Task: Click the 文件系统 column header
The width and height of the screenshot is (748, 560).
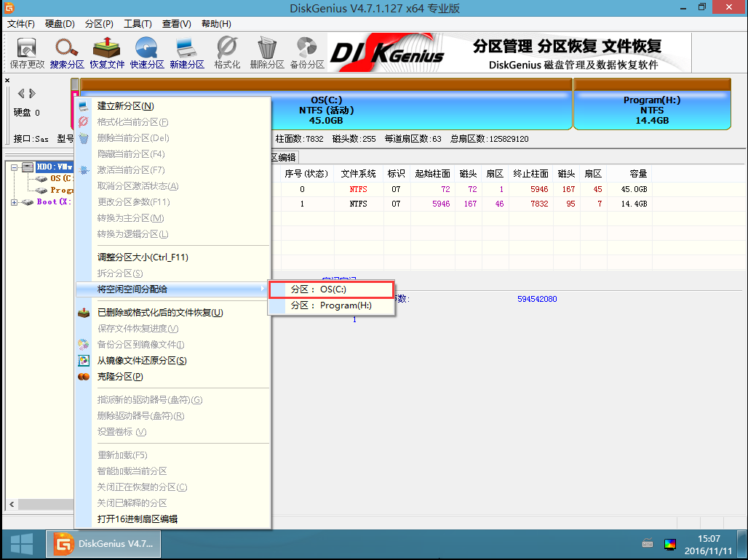Action: [x=359, y=174]
